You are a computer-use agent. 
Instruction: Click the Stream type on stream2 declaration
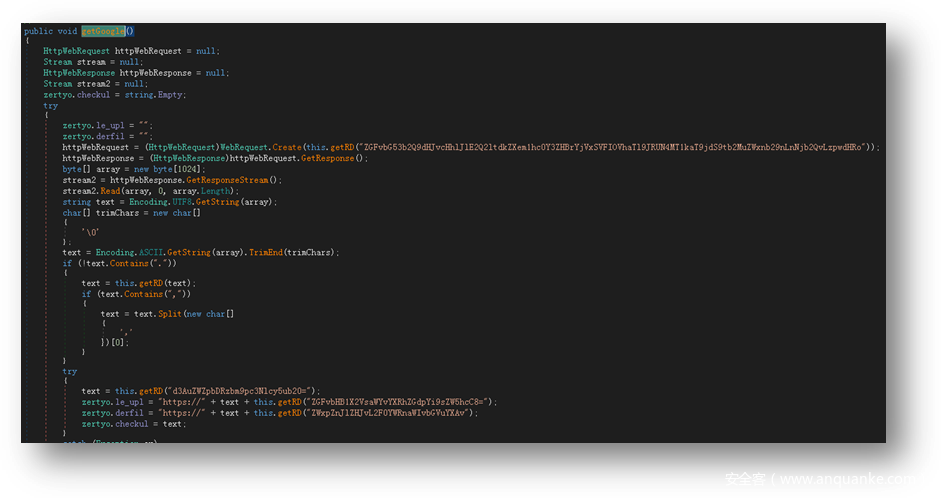pyautogui.click(x=57, y=84)
